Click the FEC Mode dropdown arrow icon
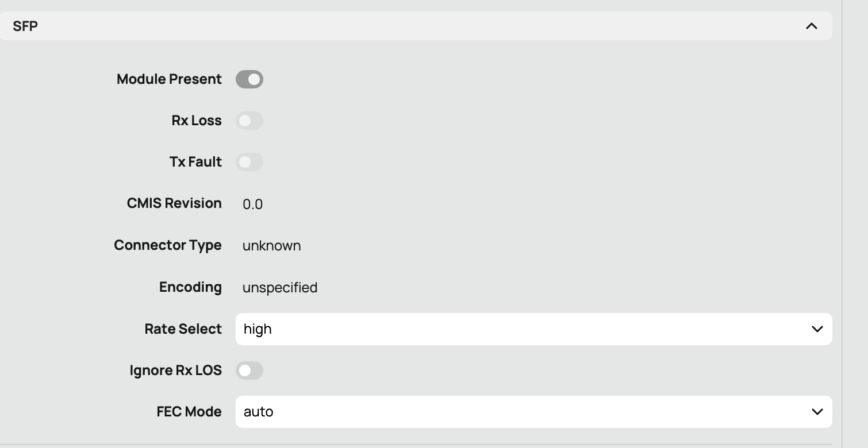 pyautogui.click(x=817, y=412)
